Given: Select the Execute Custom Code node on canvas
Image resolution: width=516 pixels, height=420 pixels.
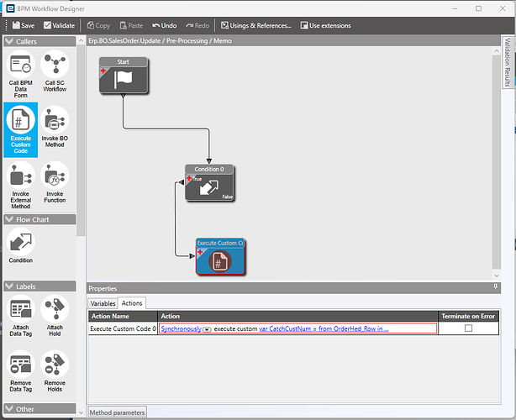Looking at the screenshot, I should [220, 256].
